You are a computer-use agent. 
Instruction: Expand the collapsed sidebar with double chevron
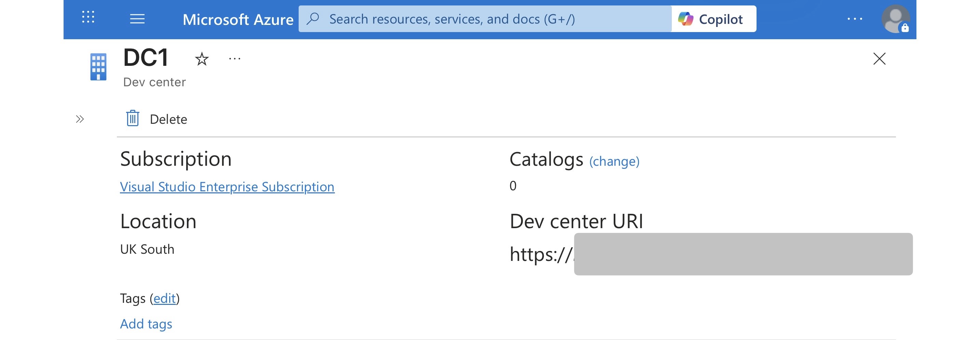pos(80,119)
